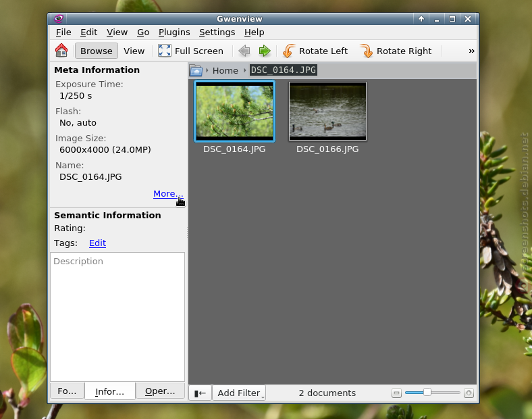Switch to the Information sidebar tab
Screen dimensions: 532x419
coord(110,391)
